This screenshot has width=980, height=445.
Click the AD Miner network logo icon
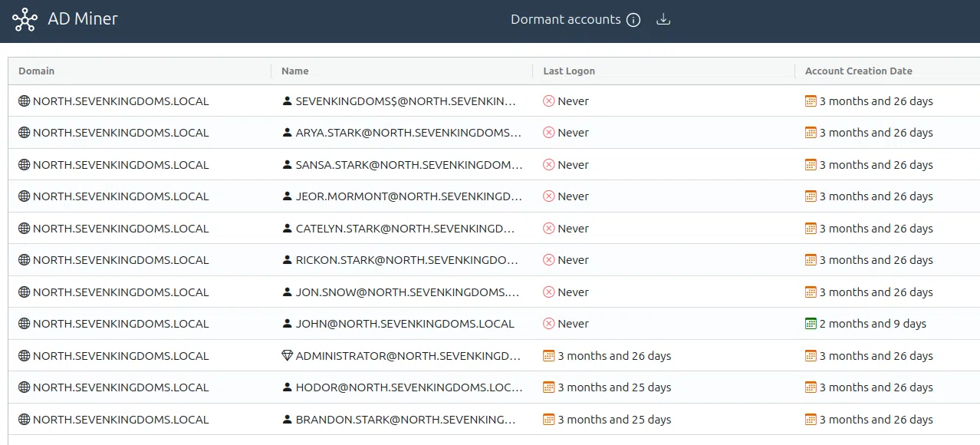tap(25, 20)
